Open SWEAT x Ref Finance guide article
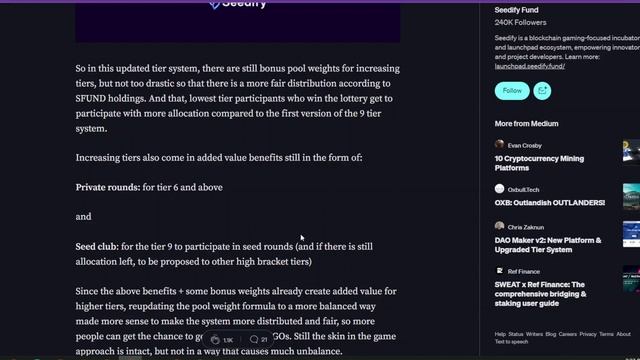This screenshot has width=640, height=360. click(x=540, y=294)
